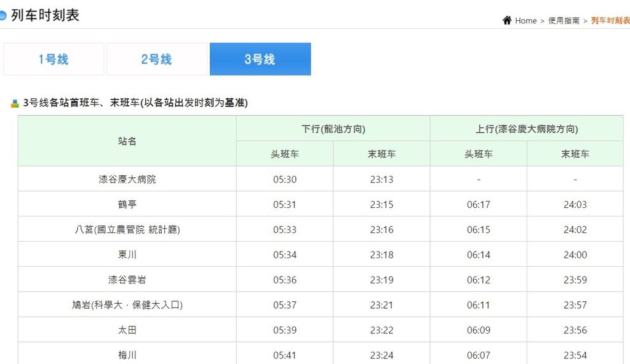
Task: Click 头班车 header under 下行
Action: [x=284, y=154]
